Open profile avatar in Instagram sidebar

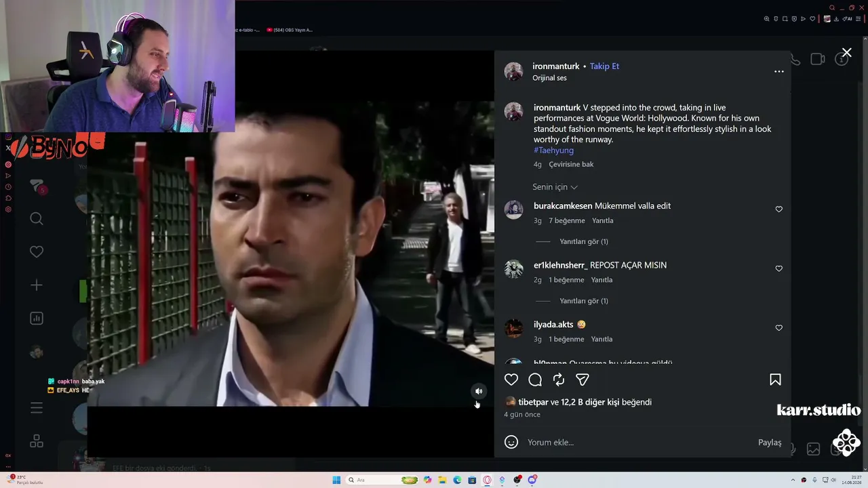pyautogui.click(x=37, y=352)
